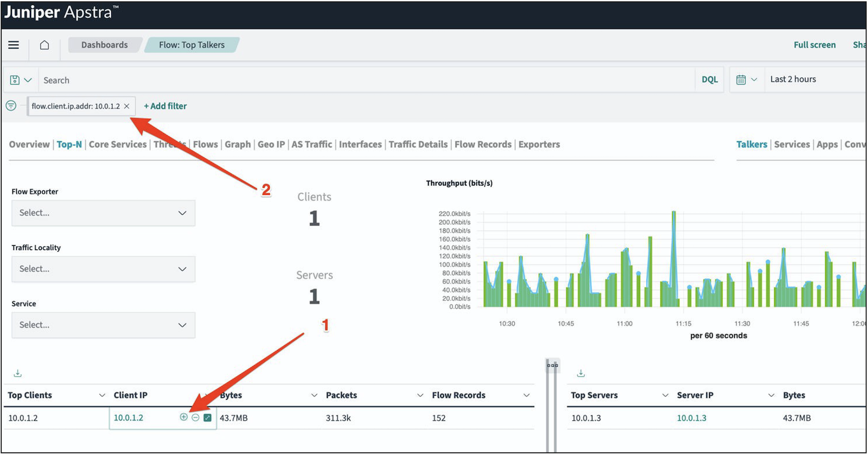Viewport: 868px width, 454px height.
Task: Expand the Flow Exporter dropdown
Action: 103,213
